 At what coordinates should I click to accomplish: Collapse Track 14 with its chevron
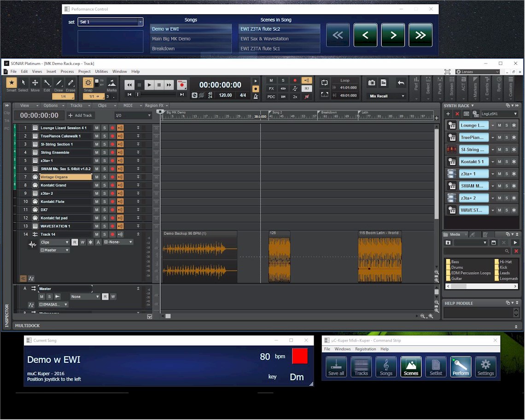pyautogui.click(x=138, y=234)
